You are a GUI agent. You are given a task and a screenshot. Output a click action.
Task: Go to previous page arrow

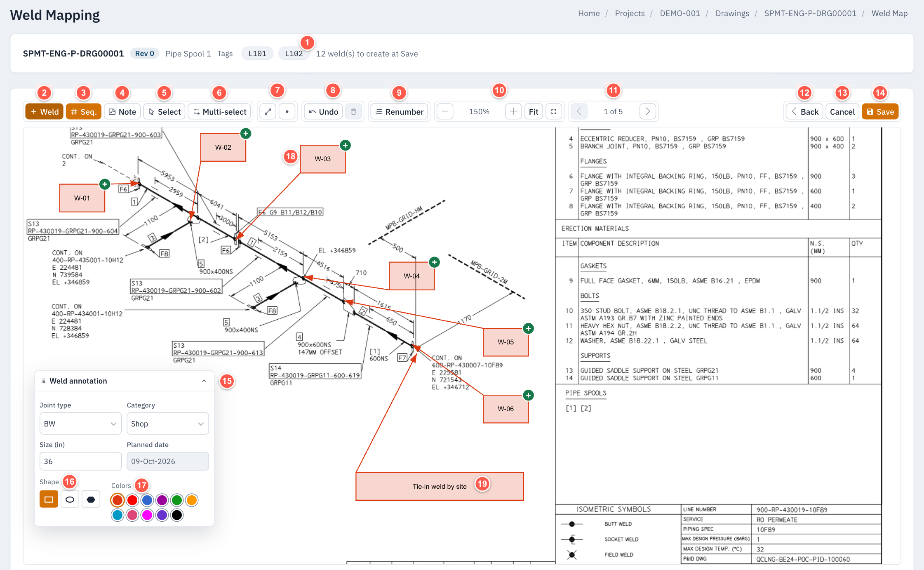point(579,112)
